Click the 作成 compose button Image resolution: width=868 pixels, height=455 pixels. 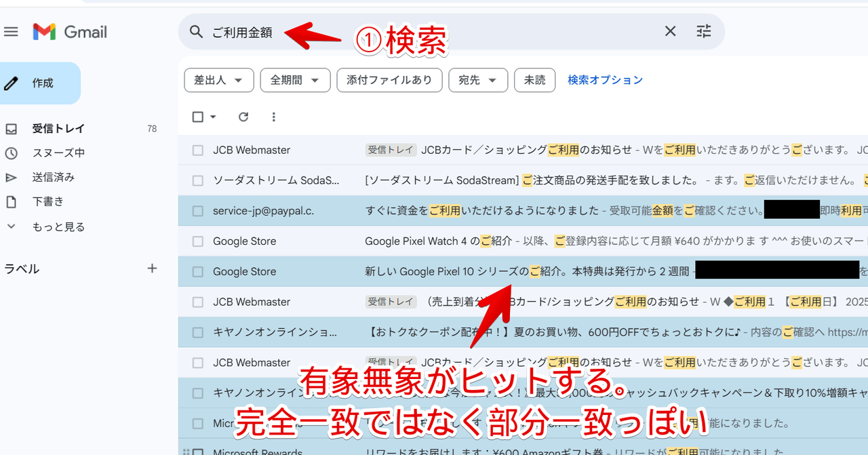coord(40,83)
